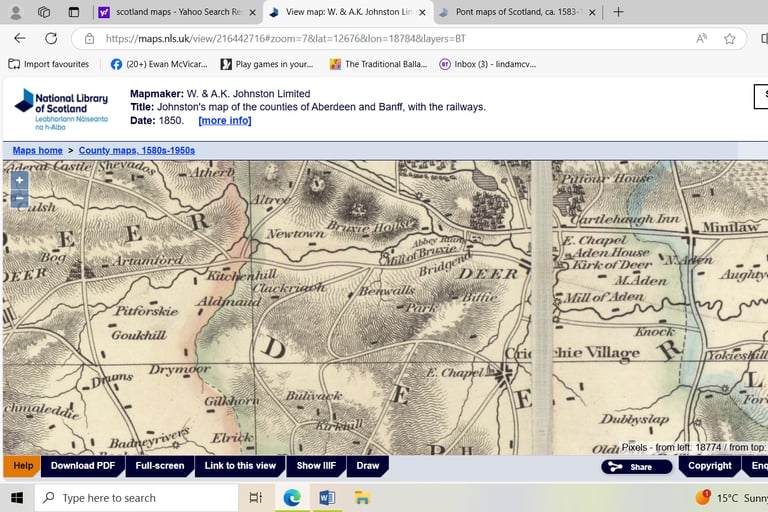Image resolution: width=768 pixels, height=512 pixels.
Task: Close the Pont maps of Scotland tab
Action: click(x=592, y=12)
